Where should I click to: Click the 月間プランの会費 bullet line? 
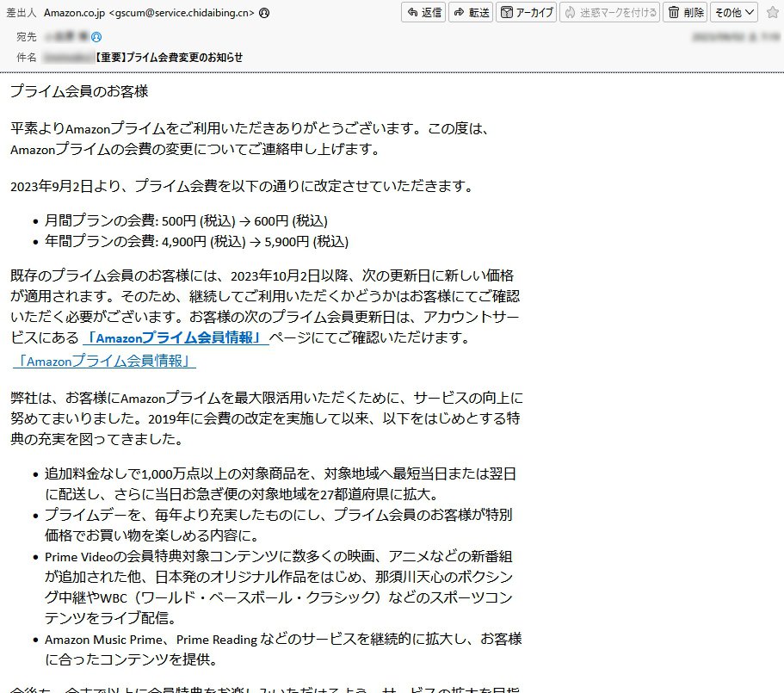(x=186, y=221)
